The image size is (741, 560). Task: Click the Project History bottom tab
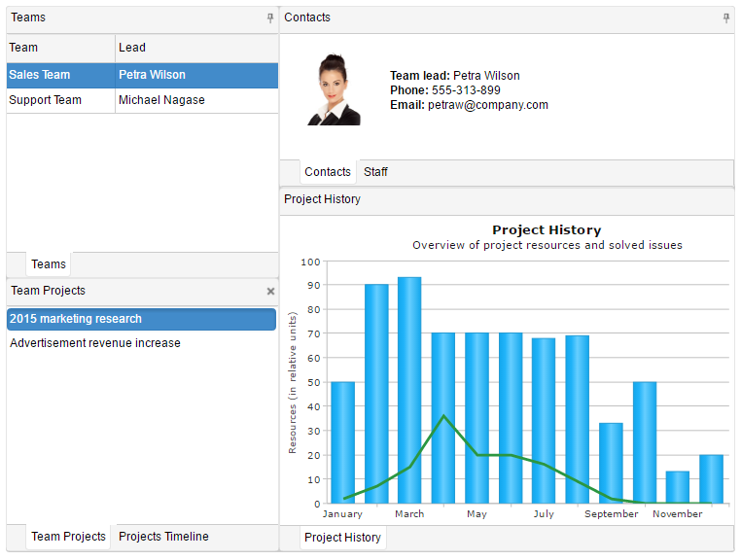coord(342,538)
